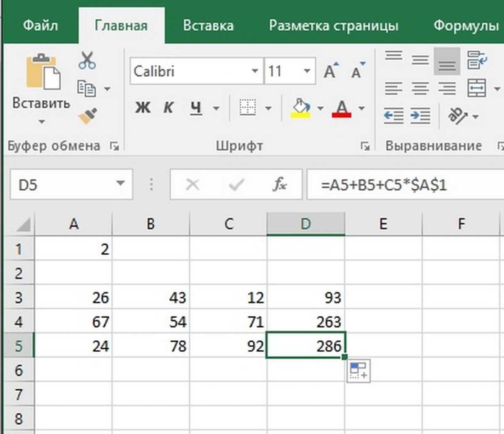Viewport: 504px width, 434px height.
Task: Toggle underline formatting Ч
Action: (196, 108)
